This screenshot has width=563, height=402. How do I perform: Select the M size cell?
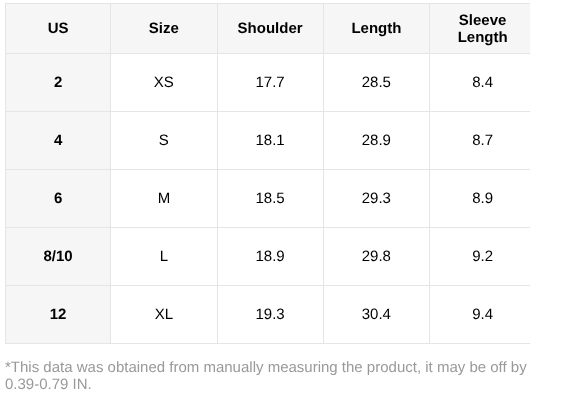pyautogui.click(x=164, y=198)
